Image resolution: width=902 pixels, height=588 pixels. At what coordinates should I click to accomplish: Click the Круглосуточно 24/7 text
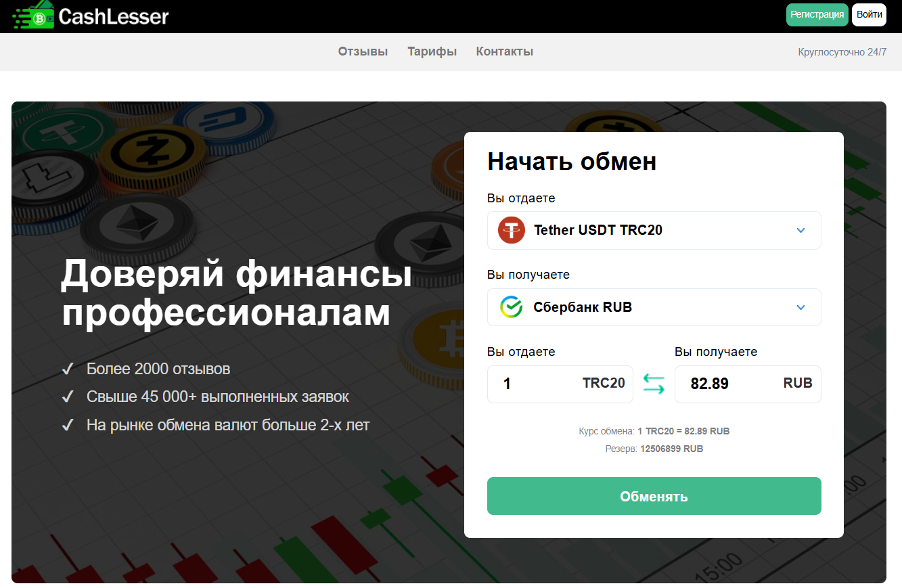842,52
